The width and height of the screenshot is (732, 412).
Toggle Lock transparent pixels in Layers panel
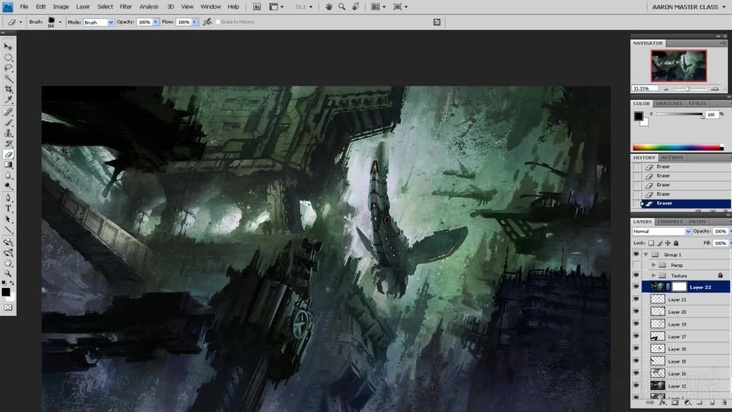click(x=651, y=243)
